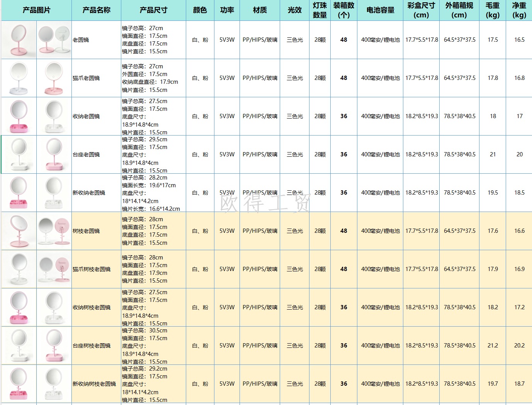This screenshot has width=532, height=405.
Task: Click the 毛重 (kg) header cell
Action: click(x=493, y=10)
